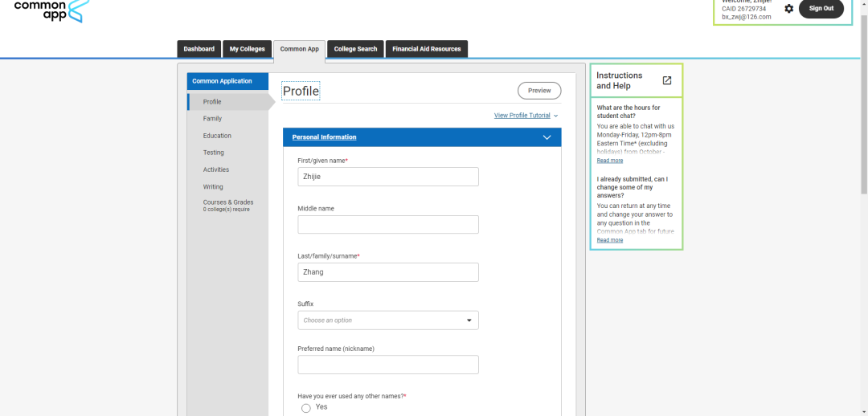Switch to the Dashboard tab
The width and height of the screenshot is (868, 416).
[x=199, y=49]
